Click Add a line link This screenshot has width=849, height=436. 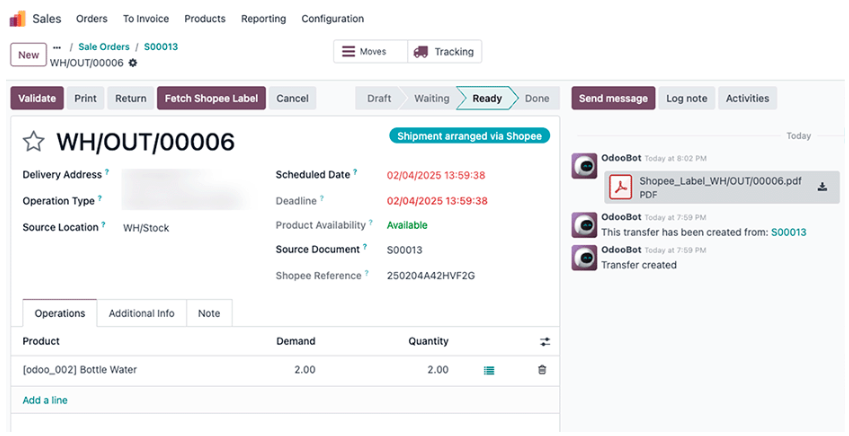45,400
